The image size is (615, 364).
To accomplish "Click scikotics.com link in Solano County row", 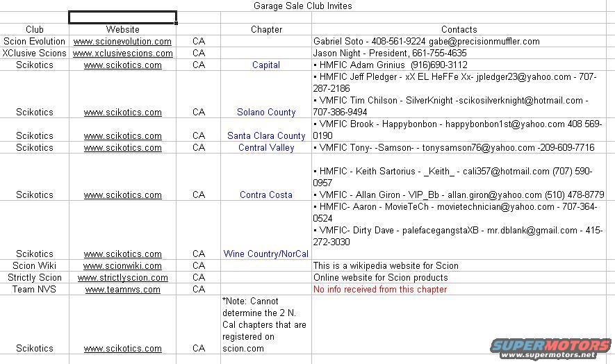I will (122, 113).
